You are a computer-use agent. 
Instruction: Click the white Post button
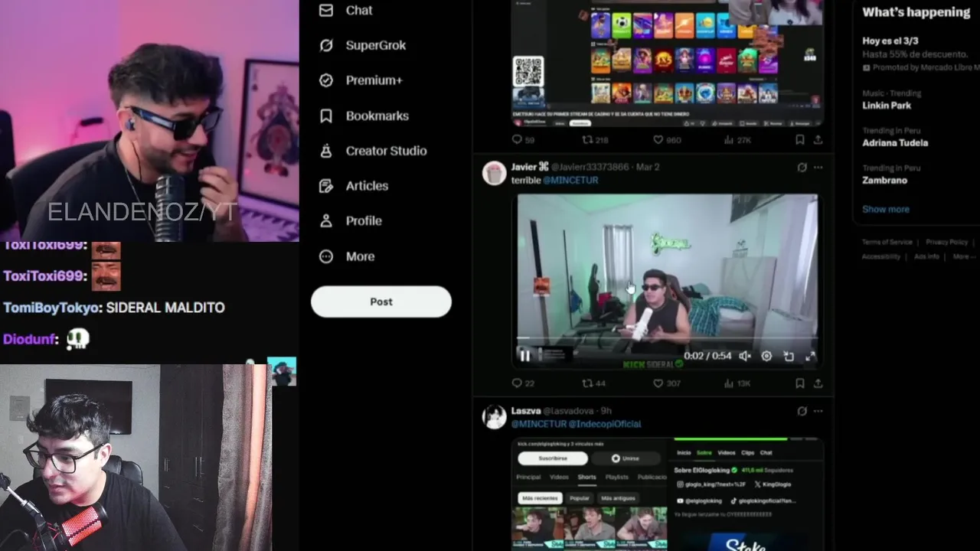(381, 302)
